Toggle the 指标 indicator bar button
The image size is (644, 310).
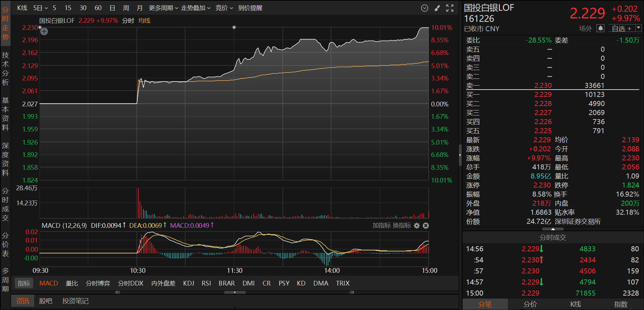[24, 283]
